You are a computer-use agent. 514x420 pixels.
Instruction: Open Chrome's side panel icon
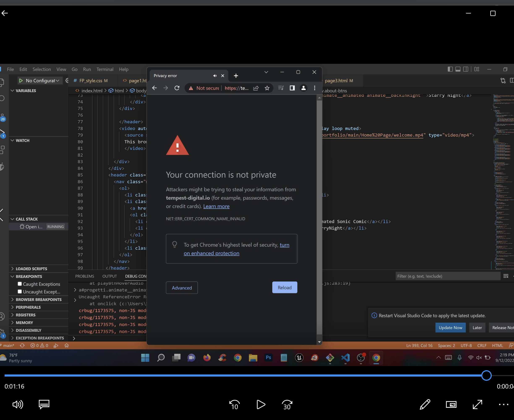pyautogui.click(x=292, y=88)
